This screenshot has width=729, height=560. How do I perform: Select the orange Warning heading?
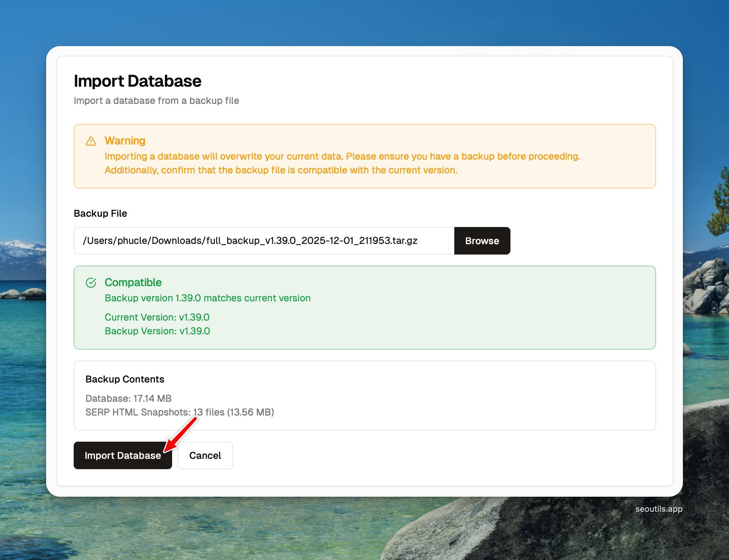(125, 141)
